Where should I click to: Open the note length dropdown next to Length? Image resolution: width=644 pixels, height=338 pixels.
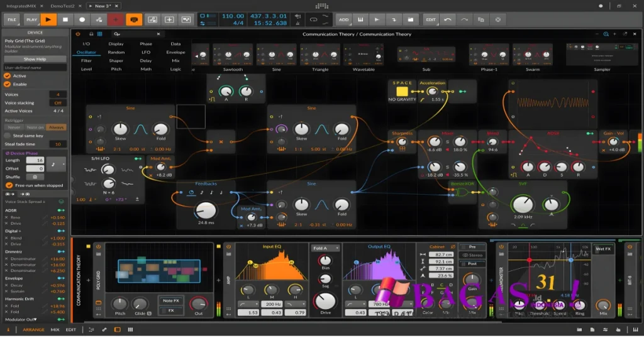point(57,165)
